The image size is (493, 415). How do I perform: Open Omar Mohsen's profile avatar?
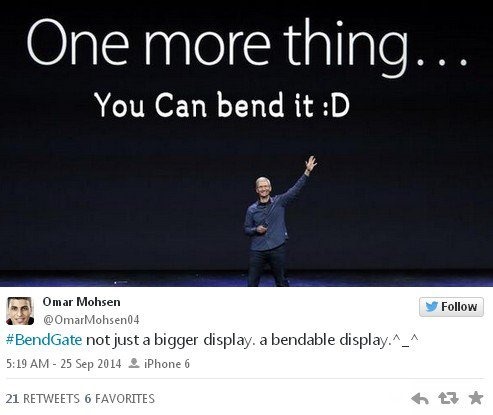click(x=20, y=311)
